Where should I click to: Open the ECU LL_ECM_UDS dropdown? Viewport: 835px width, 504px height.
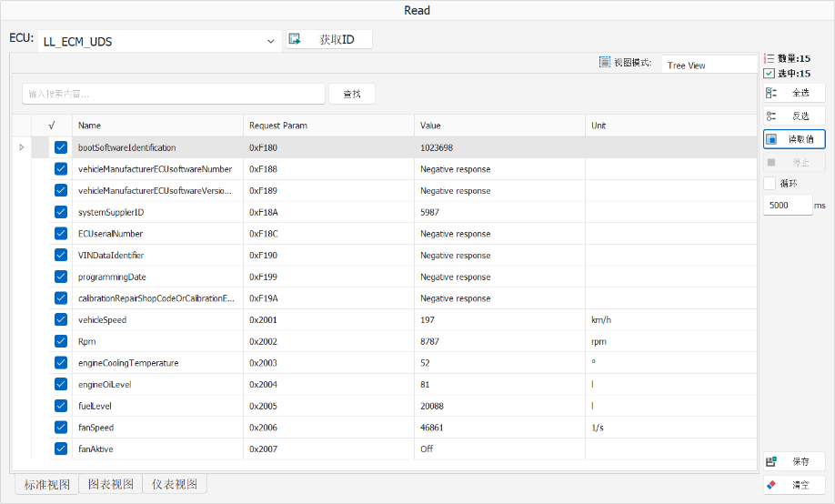pyautogui.click(x=160, y=41)
